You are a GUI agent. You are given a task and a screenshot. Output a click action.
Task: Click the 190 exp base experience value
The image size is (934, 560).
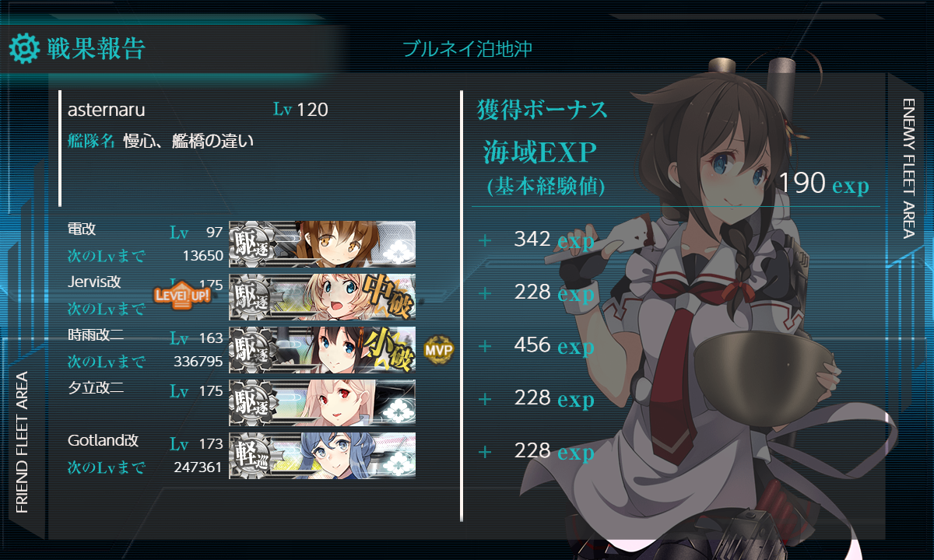823,184
